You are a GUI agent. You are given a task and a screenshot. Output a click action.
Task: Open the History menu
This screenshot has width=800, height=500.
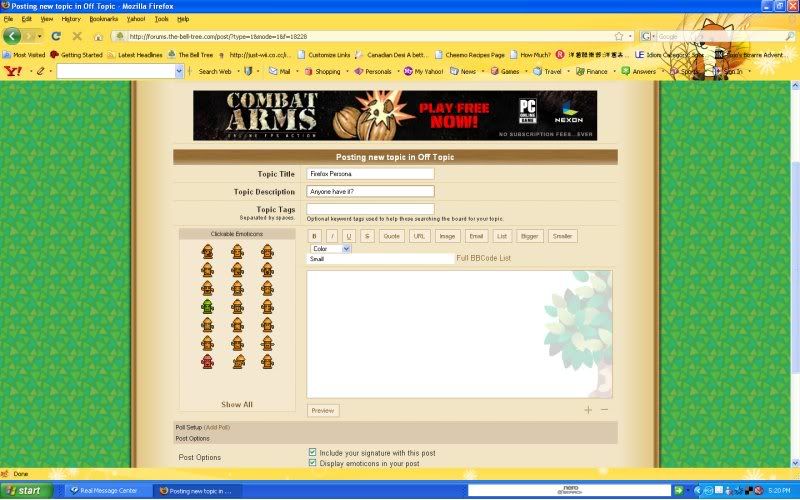click(71, 19)
